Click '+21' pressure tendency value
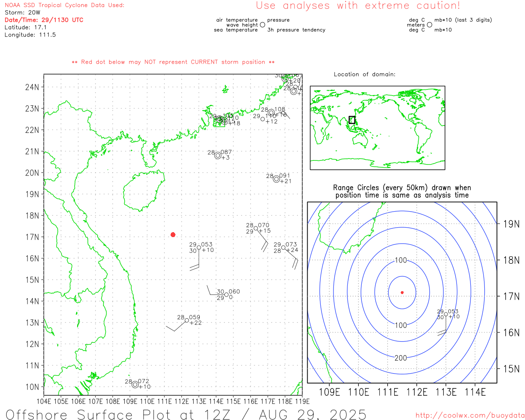 [x=285, y=181]
